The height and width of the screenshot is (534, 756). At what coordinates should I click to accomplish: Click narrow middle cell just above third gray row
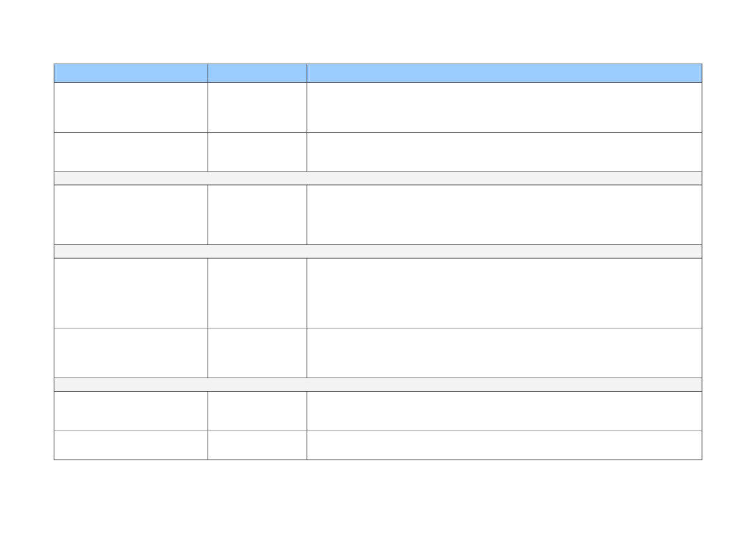coord(257,353)
